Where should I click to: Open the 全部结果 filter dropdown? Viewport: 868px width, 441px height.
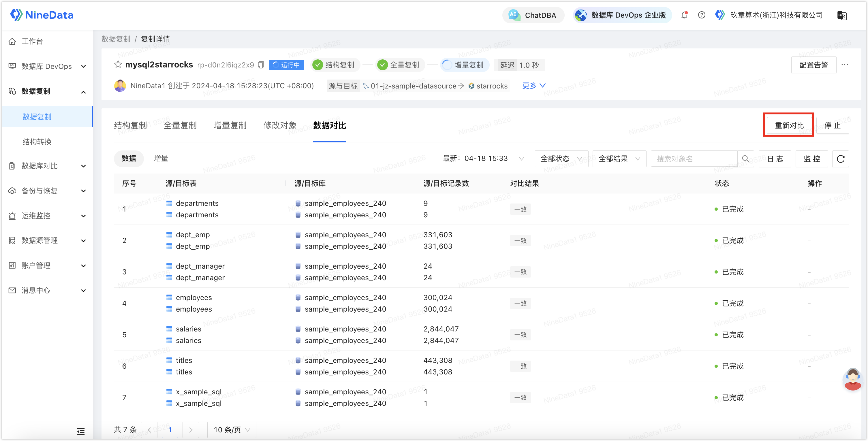pyautogui.click(x=619, y=158)
